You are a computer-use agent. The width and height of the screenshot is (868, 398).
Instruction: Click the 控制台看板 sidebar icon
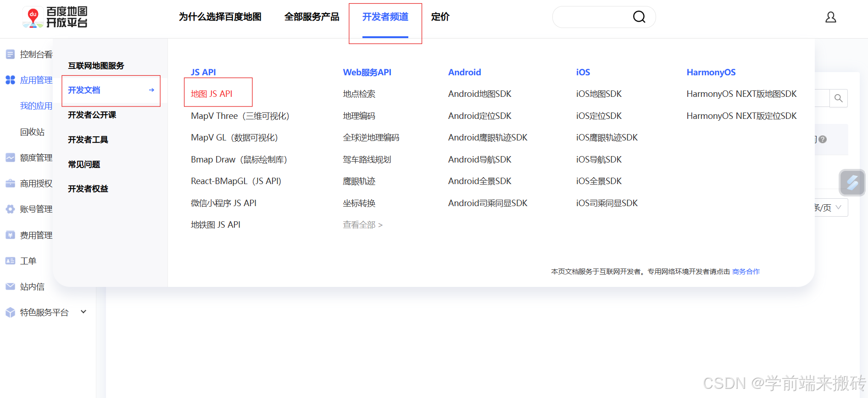point(10,54)
